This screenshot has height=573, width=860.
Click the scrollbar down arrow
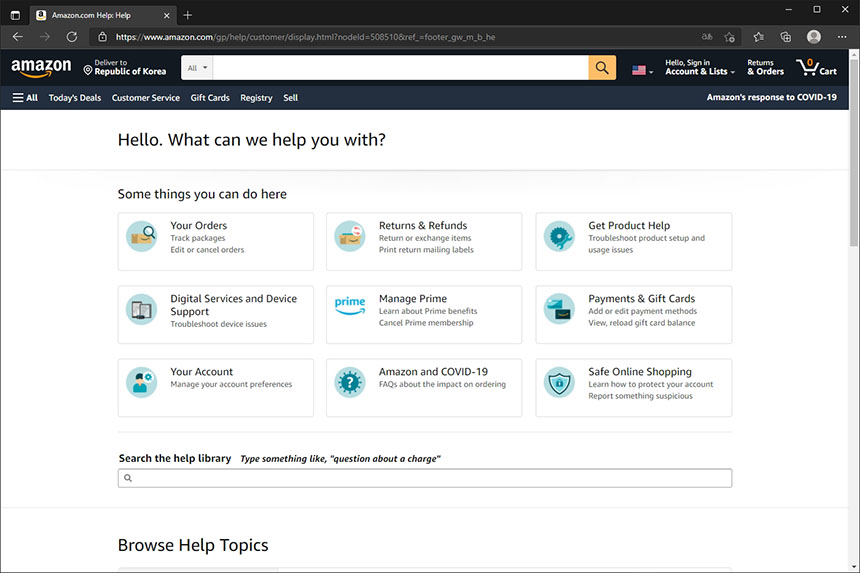click(x=854, y=566)
